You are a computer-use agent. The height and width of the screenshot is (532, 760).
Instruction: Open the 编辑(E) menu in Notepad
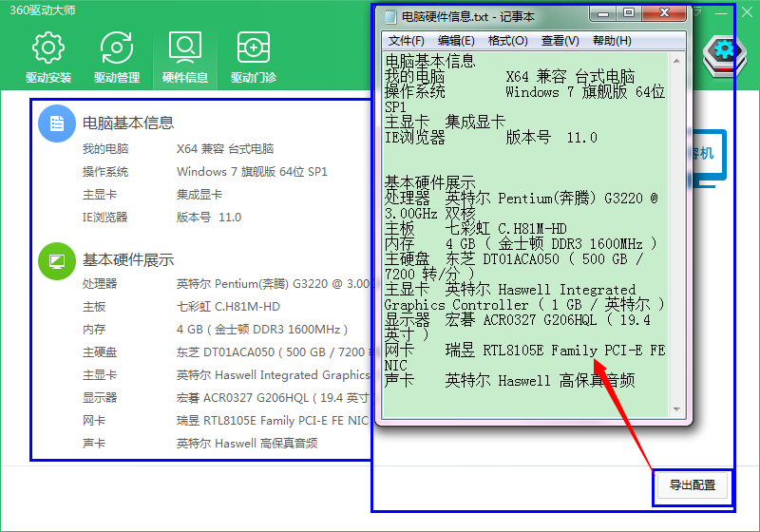456,41
